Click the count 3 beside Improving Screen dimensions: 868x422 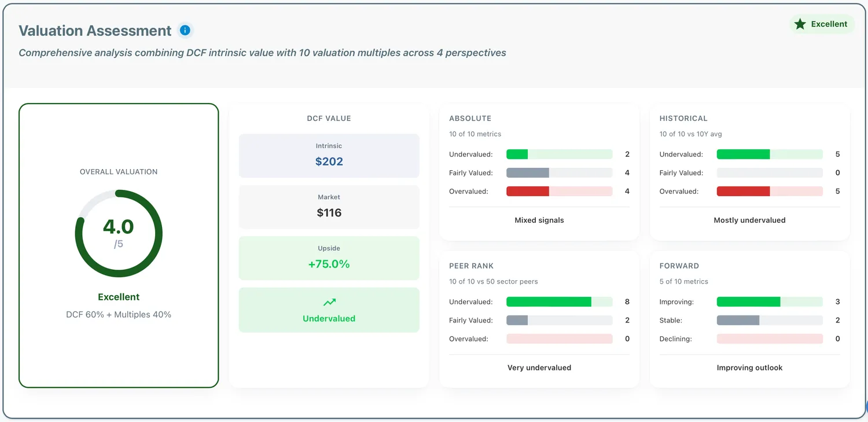click(x=837, y=302)
